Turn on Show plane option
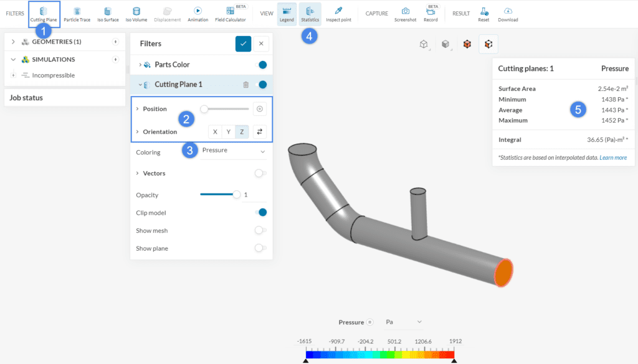Viewport: 638px width, 364px height. (x=261, y=248)
